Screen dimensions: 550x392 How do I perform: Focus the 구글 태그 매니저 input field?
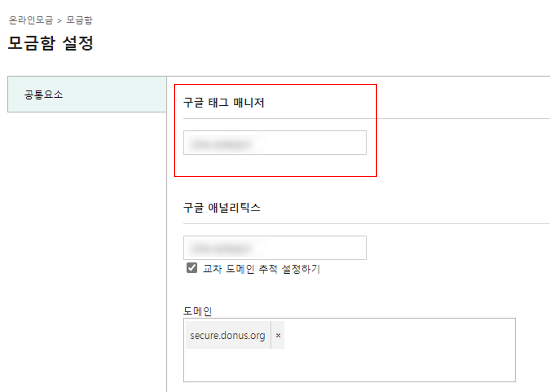point(274,143)
